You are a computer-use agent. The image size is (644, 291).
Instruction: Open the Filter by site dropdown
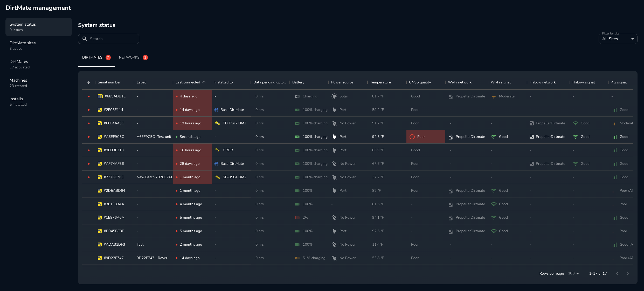tap(618, 39)
